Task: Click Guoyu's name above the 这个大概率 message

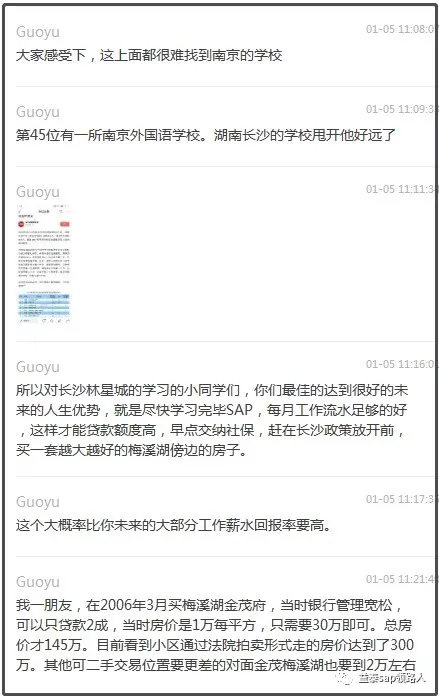Action: (x=38, y=502)
